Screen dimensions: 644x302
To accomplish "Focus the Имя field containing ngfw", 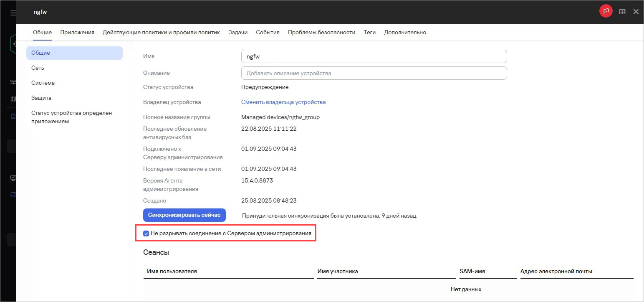I will tap(374, 56).
